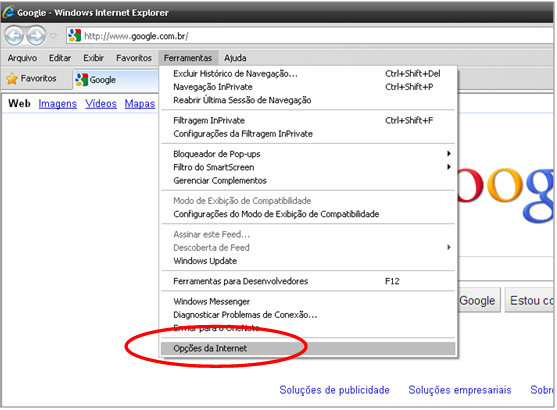Expand Bloqueador de Pop-ups submenu
Image resolution: width=557 pixels, height=410 pixels.
click(x=308, y=154)
